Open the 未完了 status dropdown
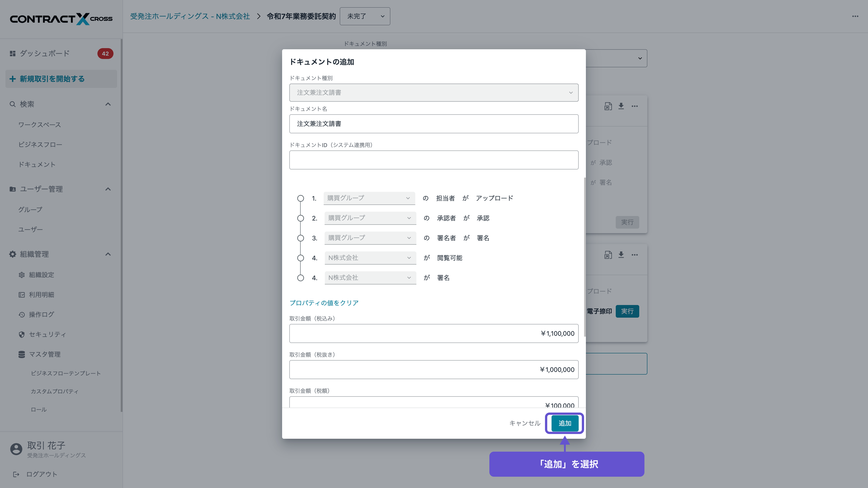The image size is (868, 488). 365,16
